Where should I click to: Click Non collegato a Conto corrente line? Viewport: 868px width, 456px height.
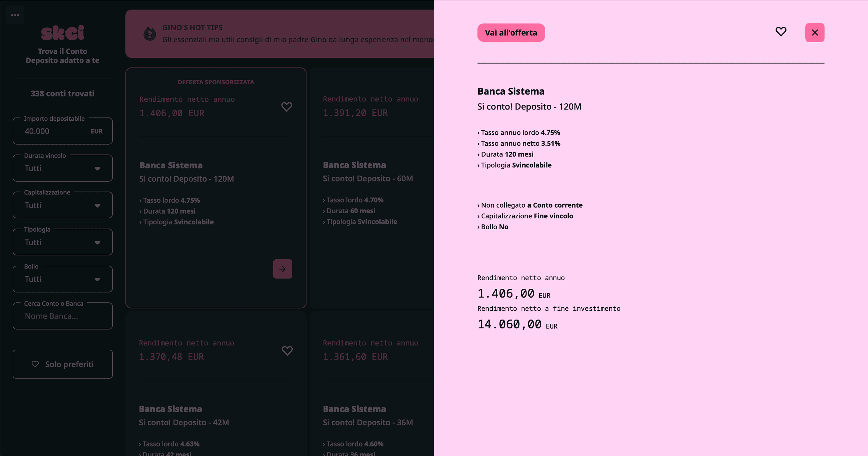coord(530,205)
